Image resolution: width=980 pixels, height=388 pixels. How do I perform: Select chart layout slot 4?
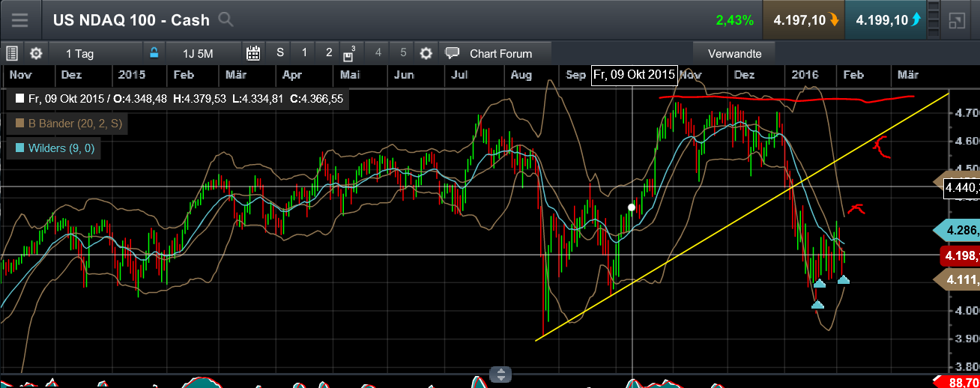tap(378, 52)
